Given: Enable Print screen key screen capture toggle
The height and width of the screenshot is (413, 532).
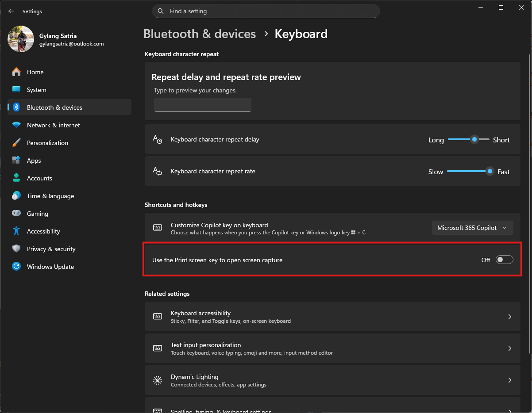Looking at the screenshot, I should click(x=504, y=260).
